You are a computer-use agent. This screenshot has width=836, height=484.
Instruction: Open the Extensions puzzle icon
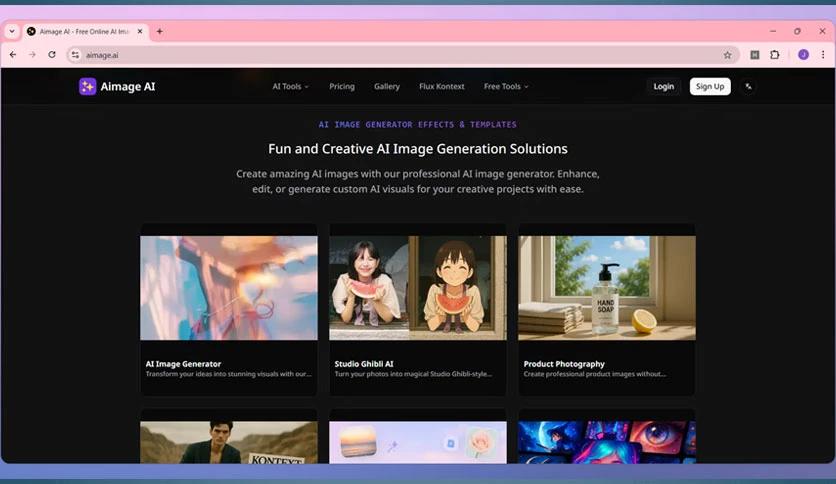click(x=775, y=54)
